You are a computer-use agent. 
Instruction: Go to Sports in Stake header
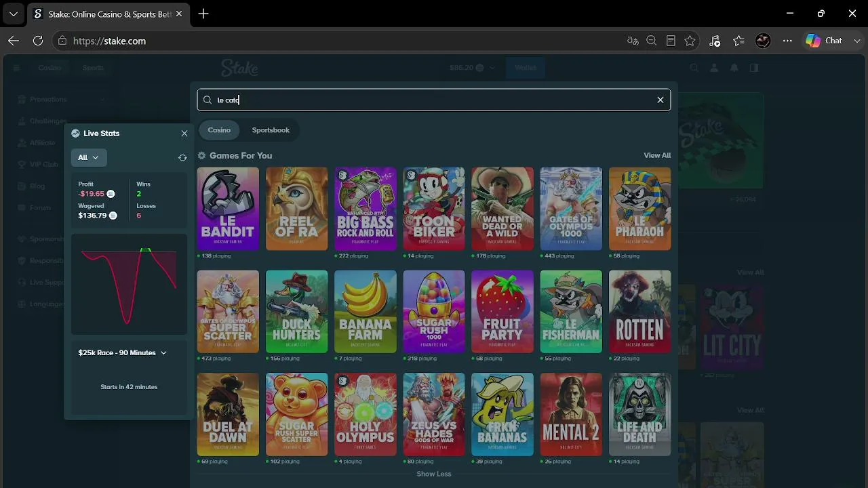pos(93,68)
